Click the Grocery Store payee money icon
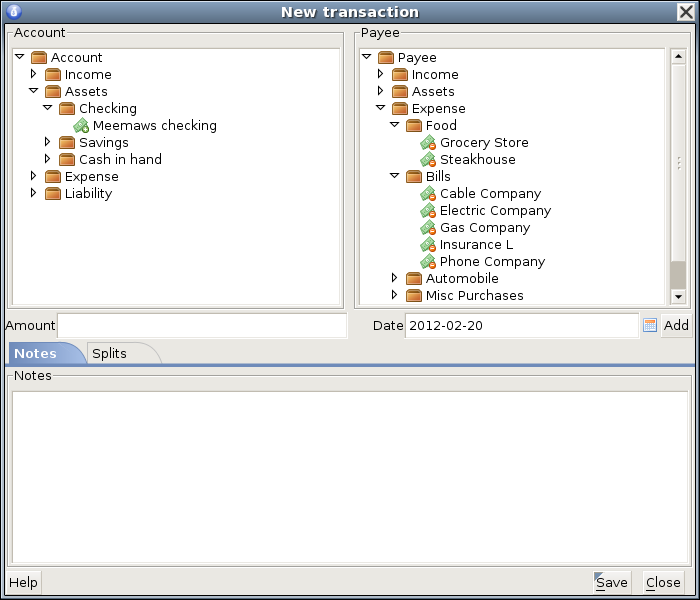Image resolution: width=700 pixels, height=600 pixels. pyautogui.click(x=428, y=143)
